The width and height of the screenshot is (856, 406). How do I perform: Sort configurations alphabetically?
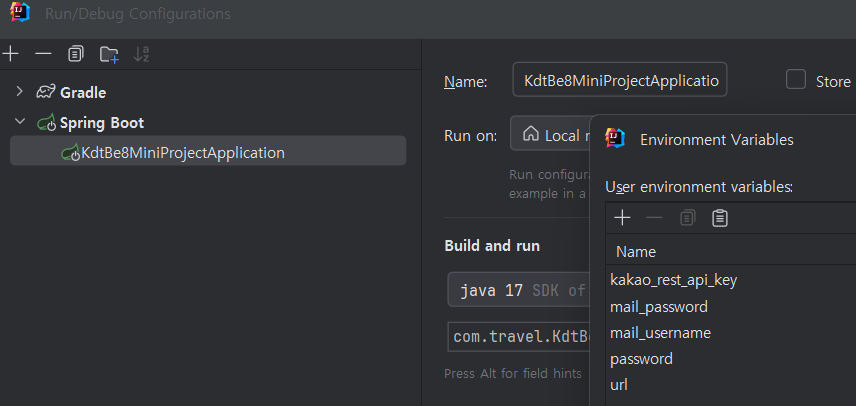(141, 54)
